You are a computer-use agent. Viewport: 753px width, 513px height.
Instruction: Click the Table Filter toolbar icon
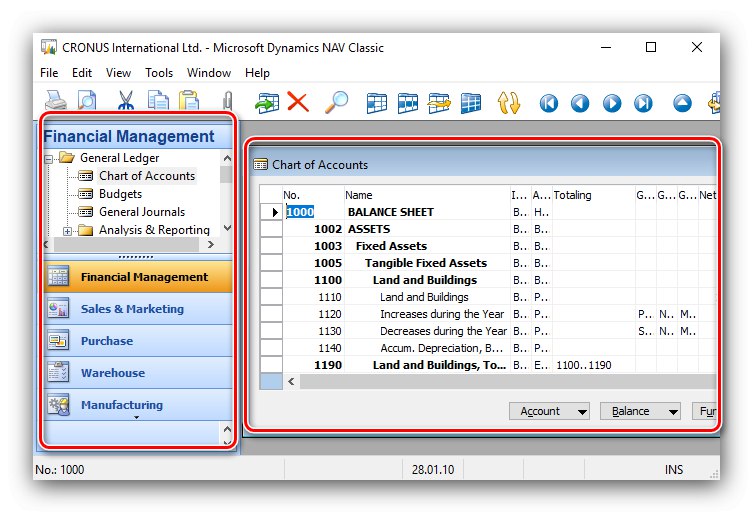(408, 103)
